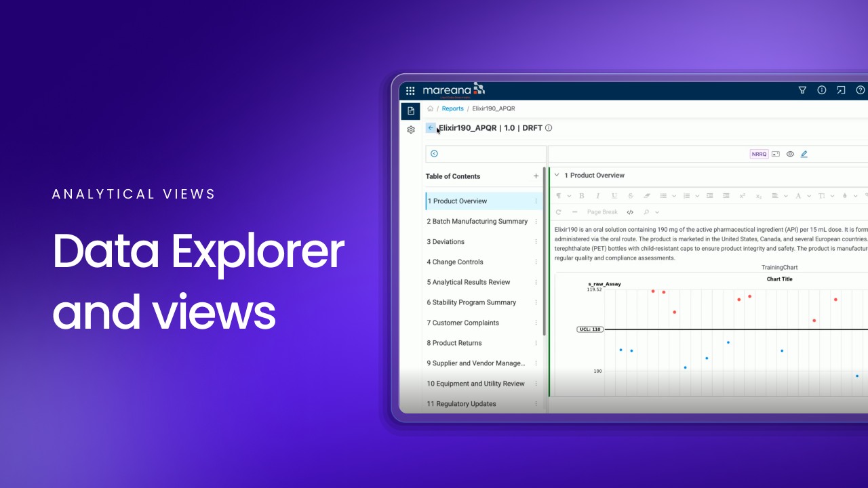Collapse the table of contents panel
The image size is (868, 488).
pos(434,154)
